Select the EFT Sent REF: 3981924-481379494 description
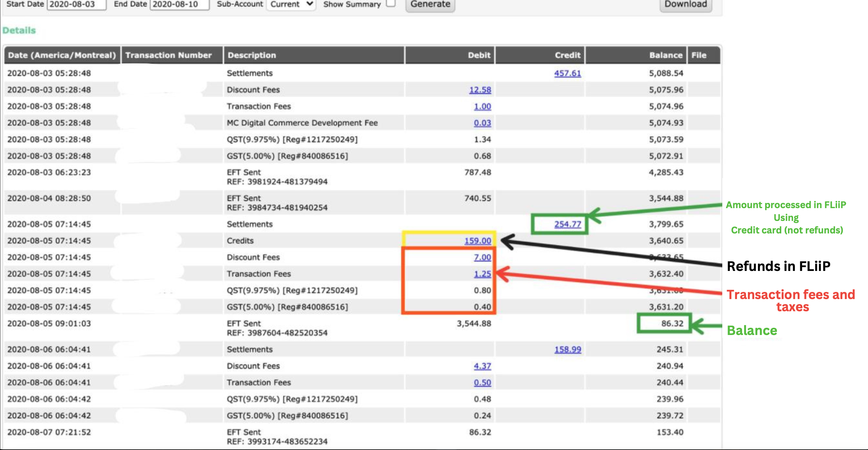868x450 pixels. click(277, 177)
